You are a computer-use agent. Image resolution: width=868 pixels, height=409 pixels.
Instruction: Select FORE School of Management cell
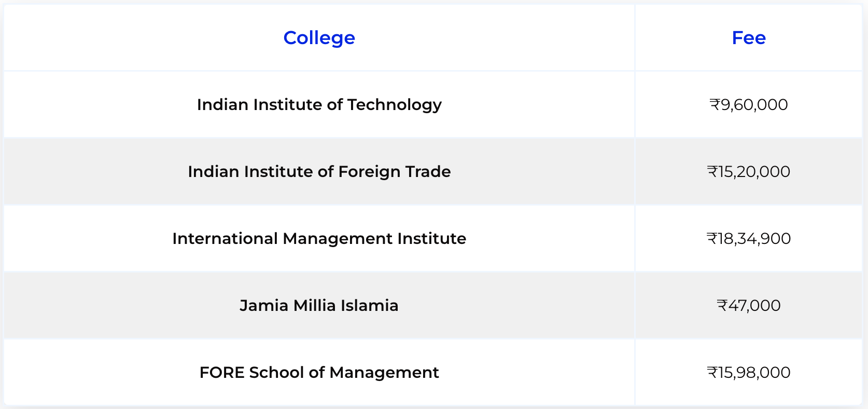tap(319, 372)
